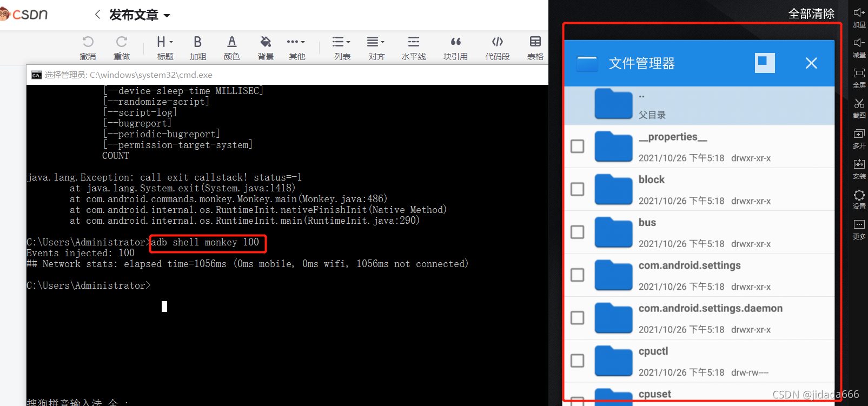Pick text color (颜色) tool

click(x=231, y=42)
